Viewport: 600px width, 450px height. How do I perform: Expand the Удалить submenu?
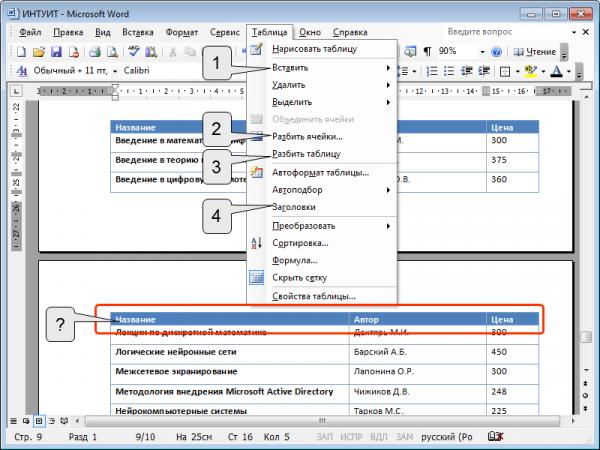[x=322, y=85]
